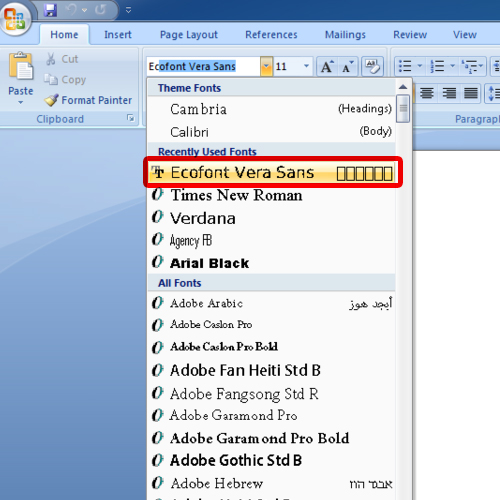Image resolution: width=500 pixels, height=500 pixels.
Task: Select Adobe Garamond Pro Bold
Action: point(271,438)
